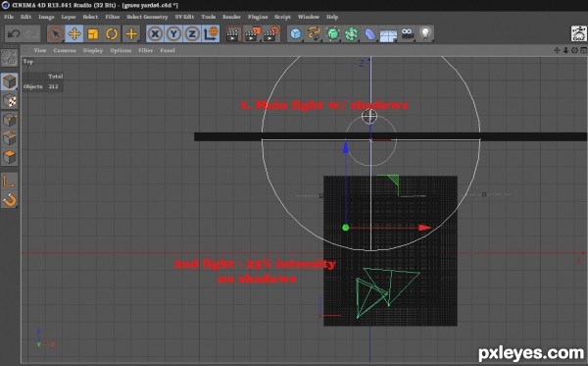The width and height of the screenshot is (588, 366).
Task: Toggle active view maximize icon
Action: (583, 50)
